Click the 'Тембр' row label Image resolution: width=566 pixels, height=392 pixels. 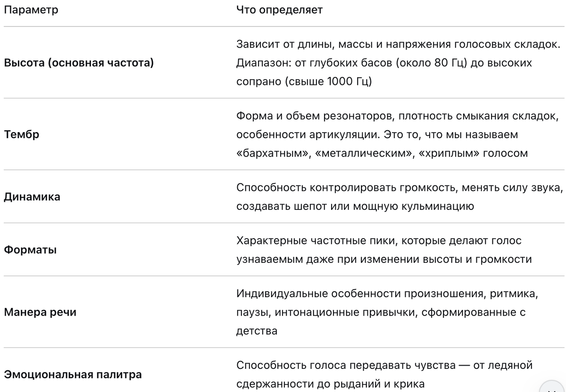click(22, 134)
